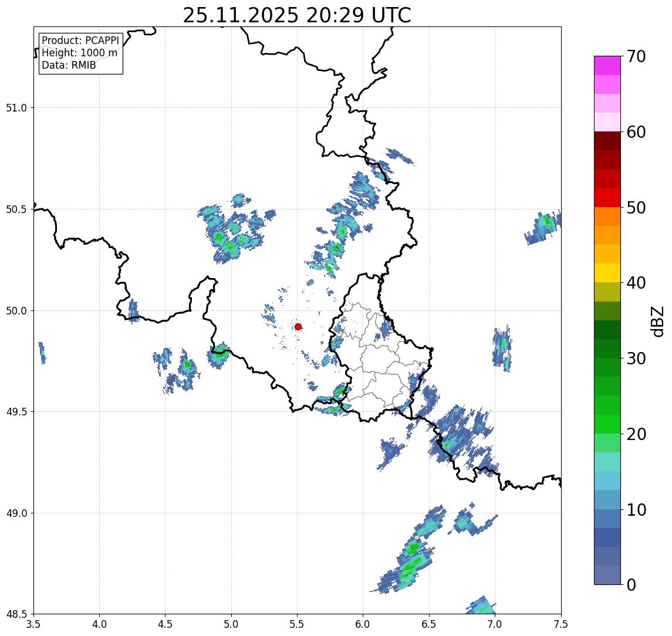Pick the orange colorbar segment just below 50

607,216
